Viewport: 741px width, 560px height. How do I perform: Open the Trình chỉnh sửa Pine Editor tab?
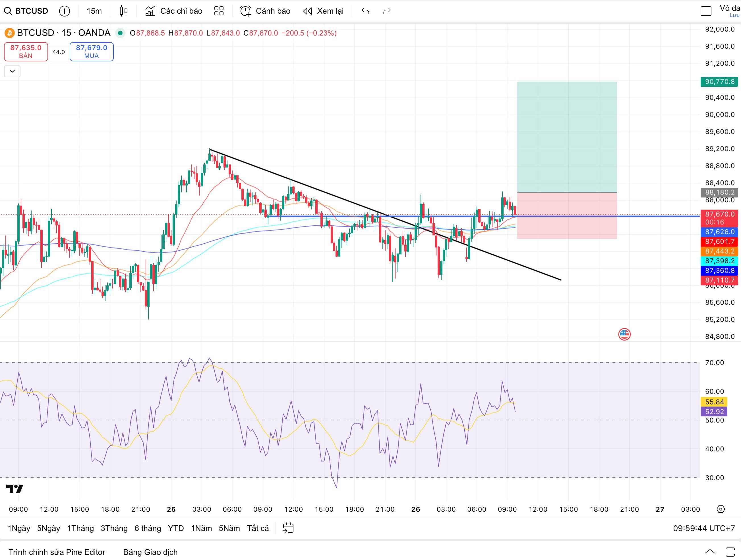57,552
